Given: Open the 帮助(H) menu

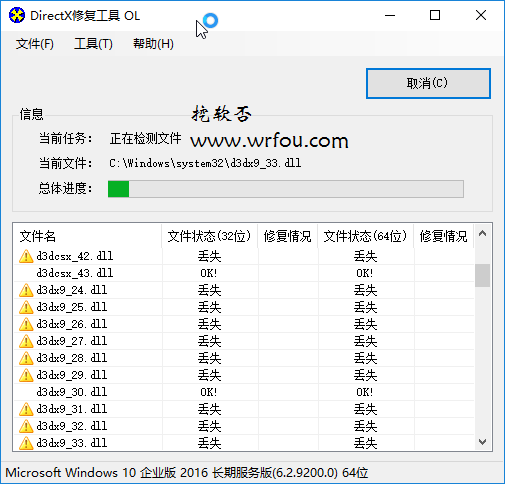Looking at the screenshot, I should (153, 44).
